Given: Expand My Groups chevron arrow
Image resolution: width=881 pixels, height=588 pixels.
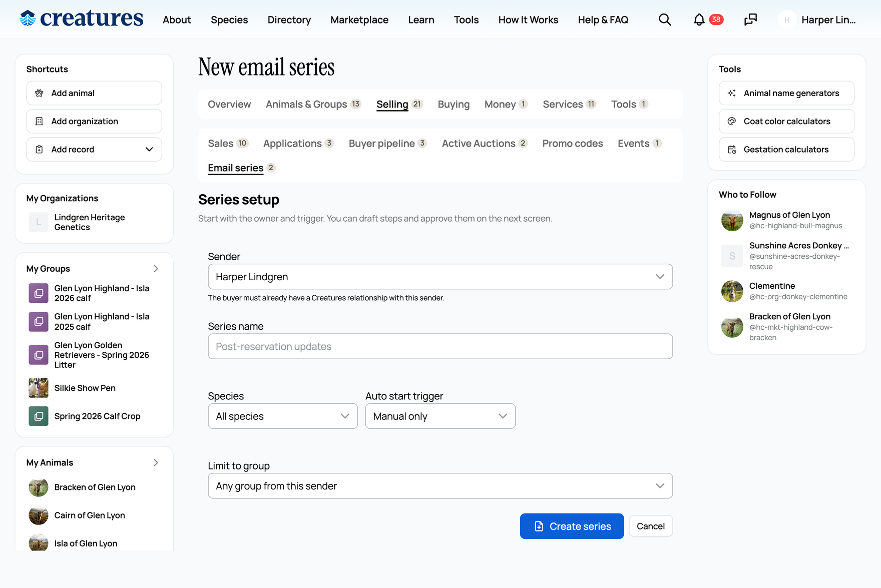Looking at the screenshot, I should coord(156,269).
